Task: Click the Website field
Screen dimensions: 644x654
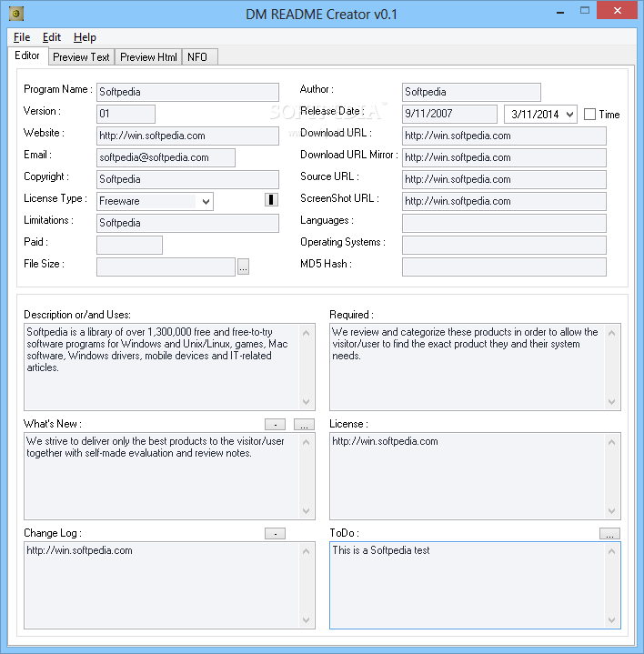Action: tap(187, 136)
